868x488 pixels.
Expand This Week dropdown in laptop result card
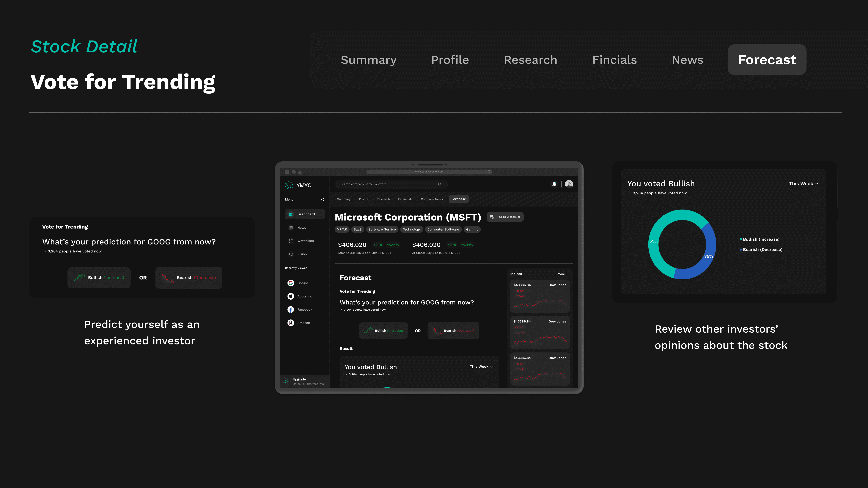(x=481, y=366)
